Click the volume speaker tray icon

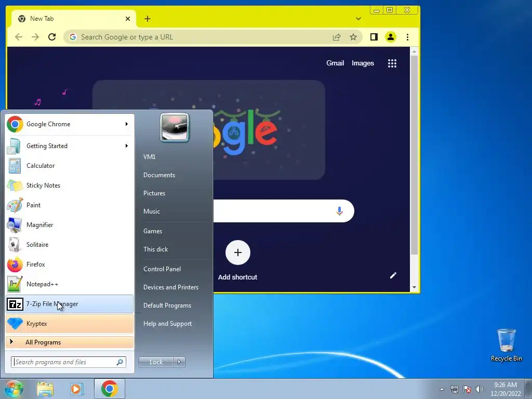480,389
